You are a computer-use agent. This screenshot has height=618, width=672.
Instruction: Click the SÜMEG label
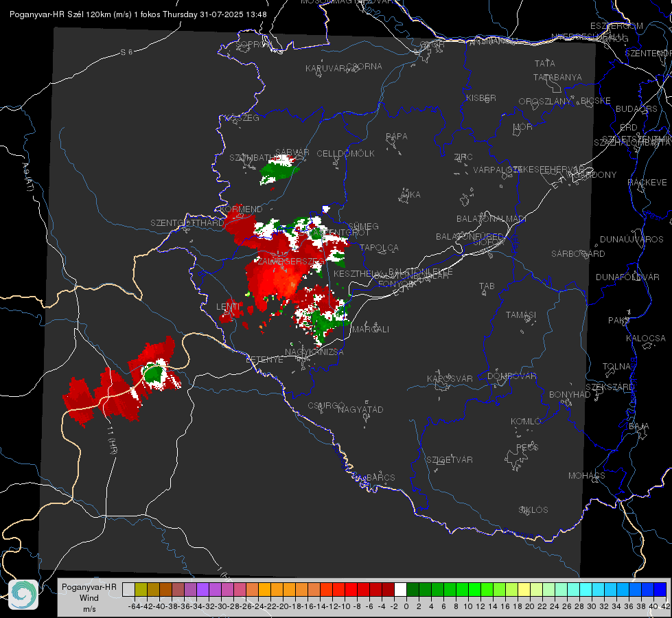(363, 226)
